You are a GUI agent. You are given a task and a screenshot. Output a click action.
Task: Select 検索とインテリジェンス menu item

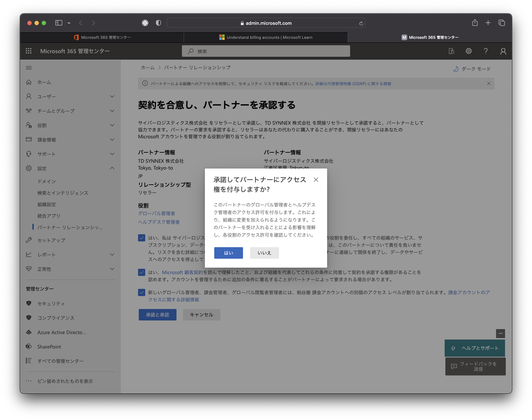63,193
